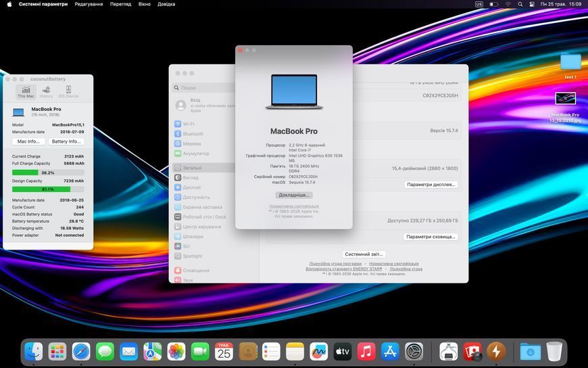Open the Trash in the Dock
Screen dimensions: 588x368
click(554, 352)
